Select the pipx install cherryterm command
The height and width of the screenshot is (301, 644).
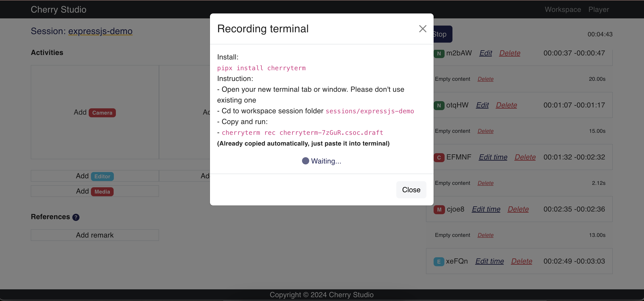tap(261, 68)
